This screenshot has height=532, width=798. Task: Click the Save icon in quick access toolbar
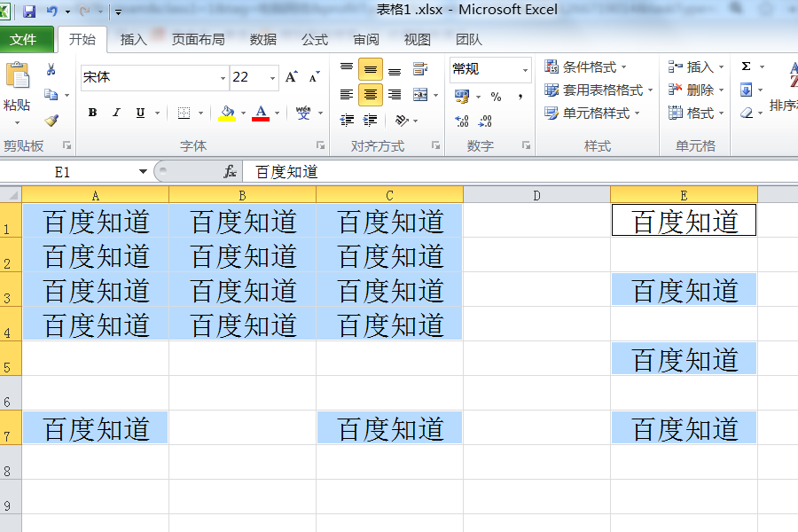[29, 11]
